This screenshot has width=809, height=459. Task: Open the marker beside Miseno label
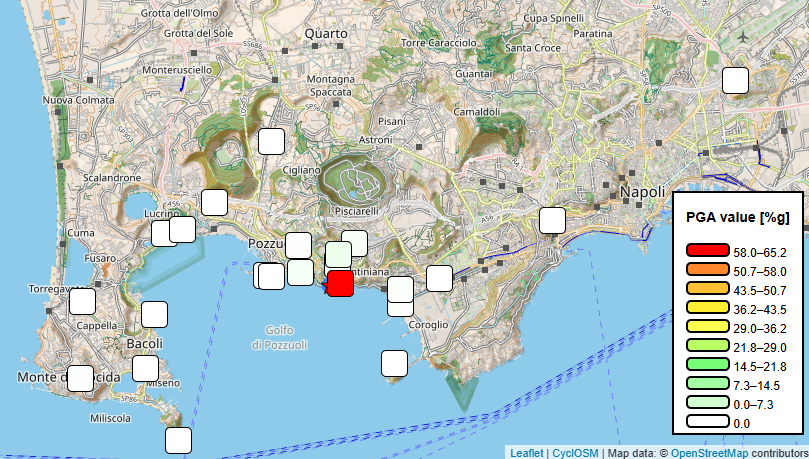(x=145, y=368)
